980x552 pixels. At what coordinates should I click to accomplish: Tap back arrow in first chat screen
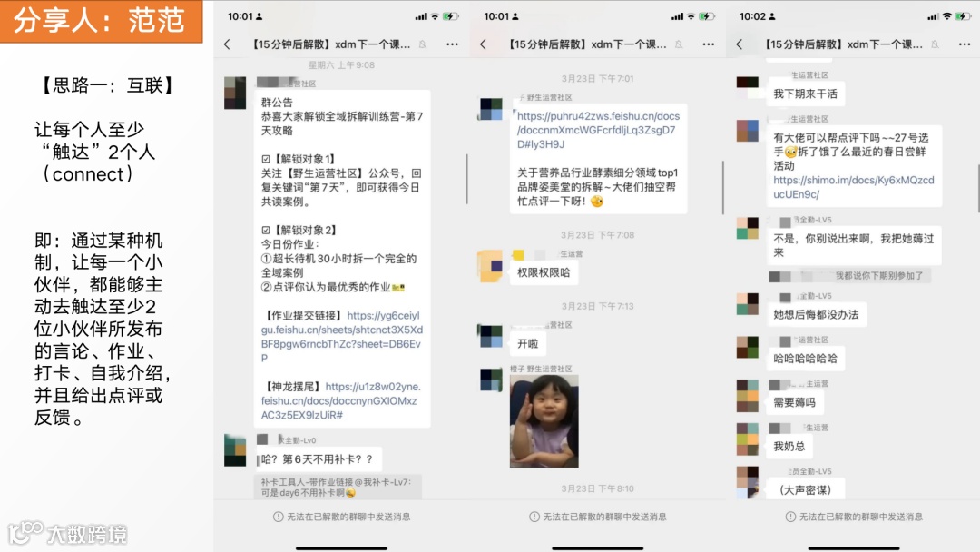coord(227,44)
